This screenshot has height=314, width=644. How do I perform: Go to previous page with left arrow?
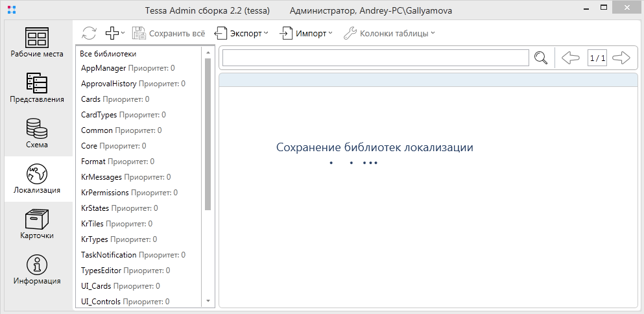point(570,58)
